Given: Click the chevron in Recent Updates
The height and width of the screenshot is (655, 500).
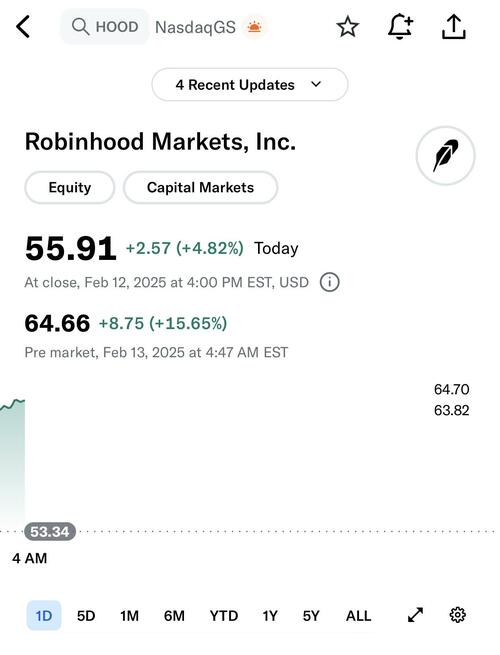Looking at the screenshot, I should point(316,84).
